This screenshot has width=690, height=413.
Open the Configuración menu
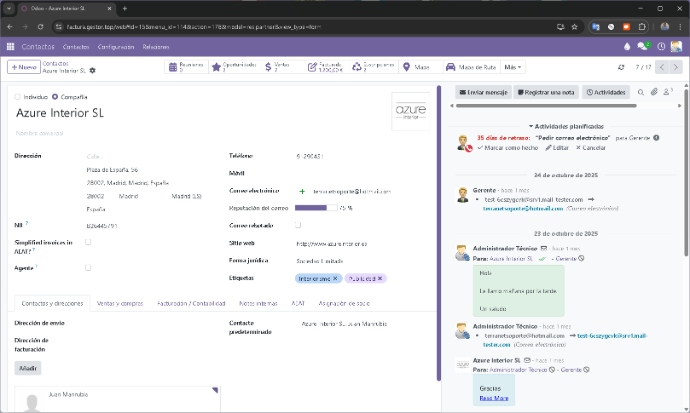pyautogui.click(x=116, y=46)
